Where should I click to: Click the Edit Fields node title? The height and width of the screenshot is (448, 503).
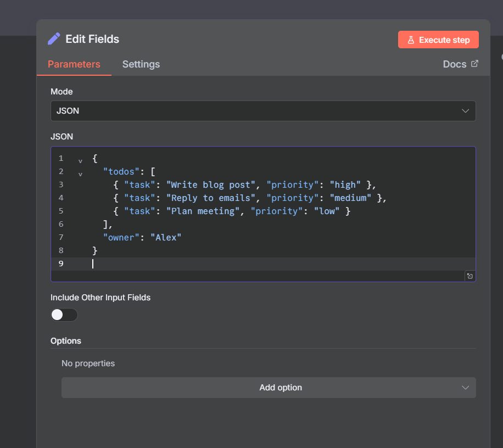click(x=92, y=39)
